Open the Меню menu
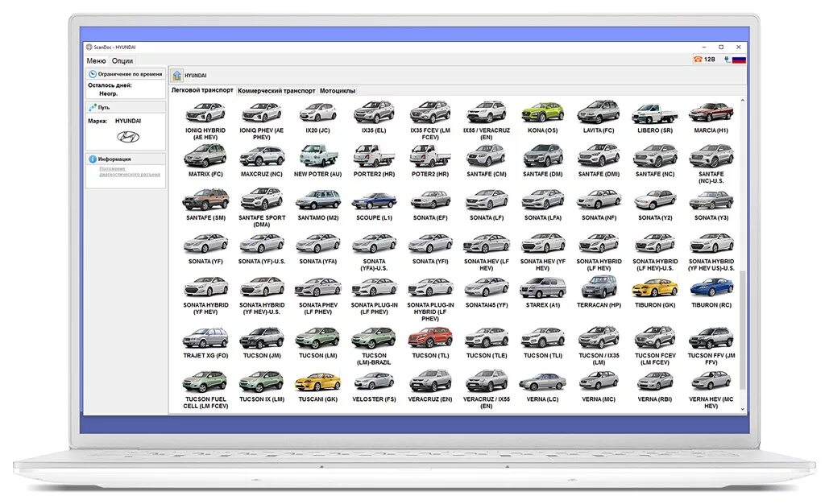Viewport: 825px width, 504px height. [x=97, y=61]
